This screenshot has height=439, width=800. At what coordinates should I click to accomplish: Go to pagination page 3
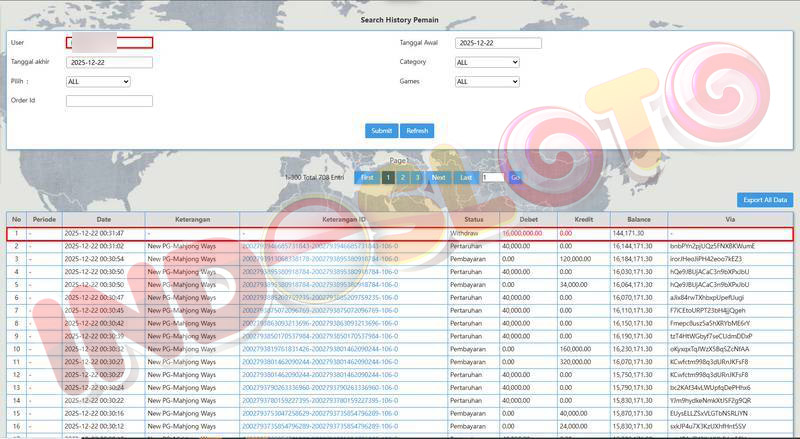[415, 177]
